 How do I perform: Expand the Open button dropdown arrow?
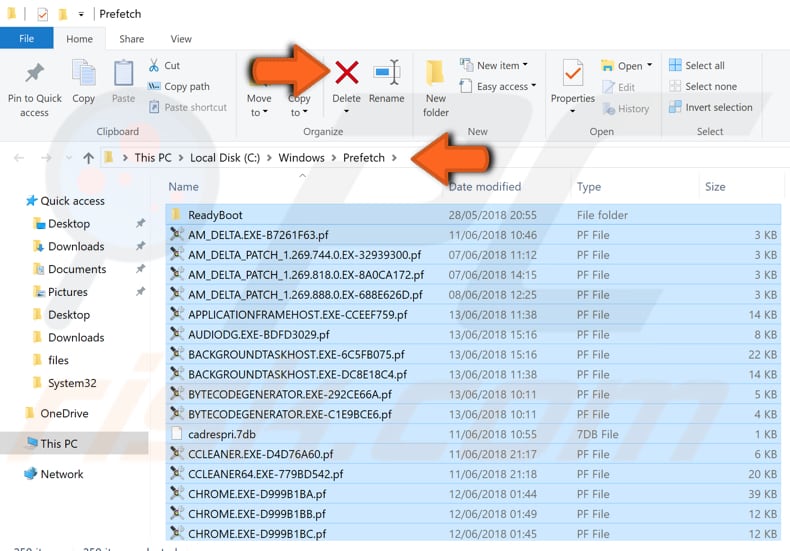(x=649, y=65)
